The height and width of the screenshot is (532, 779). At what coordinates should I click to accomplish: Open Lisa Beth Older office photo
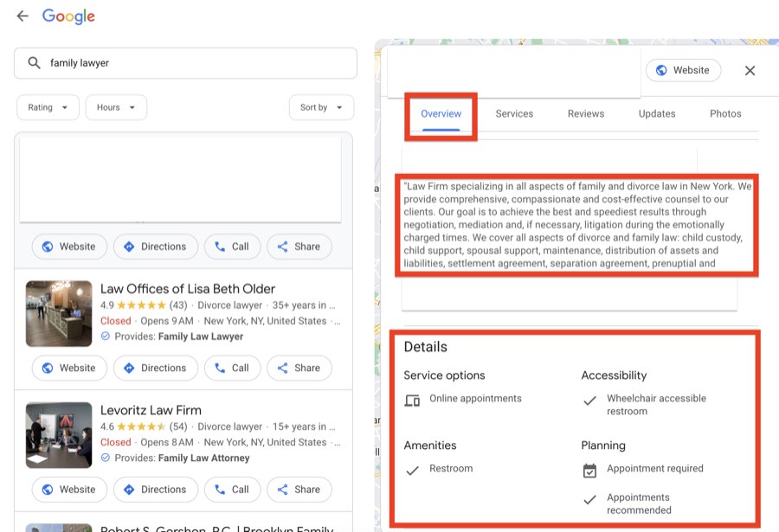click(59, 313)
